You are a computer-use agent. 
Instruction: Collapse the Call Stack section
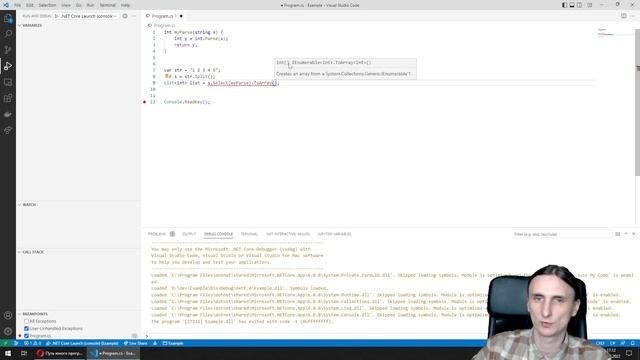(x=31, y=252)
